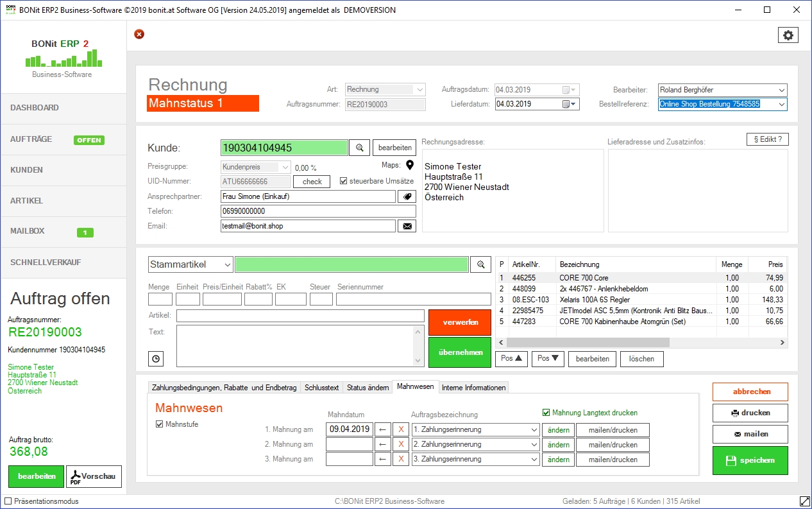The height and width of the screenshot is (509, 812).
Task: Open the Dashboard menu item
Action: (x=63, y=108)
